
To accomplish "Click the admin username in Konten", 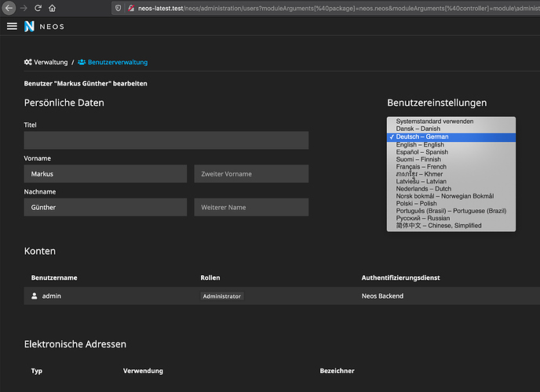I will click(x=51, y=296).
